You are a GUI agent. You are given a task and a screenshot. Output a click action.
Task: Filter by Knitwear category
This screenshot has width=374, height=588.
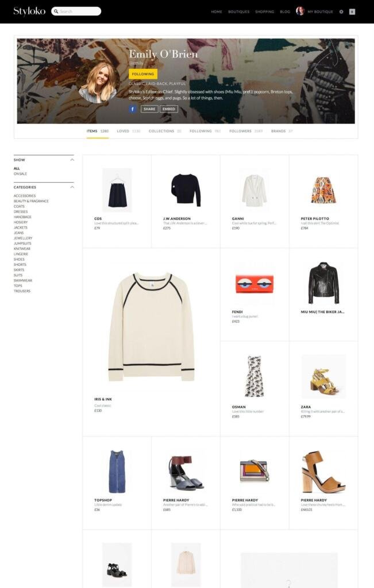pos(22,249)
